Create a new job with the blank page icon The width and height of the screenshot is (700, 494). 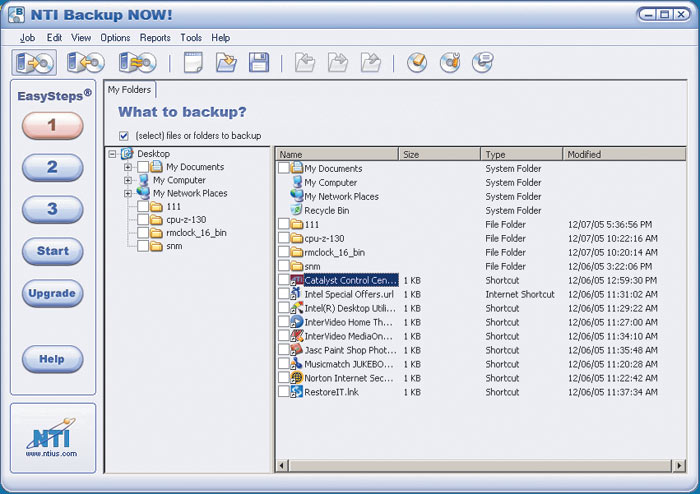click(193, 63)
